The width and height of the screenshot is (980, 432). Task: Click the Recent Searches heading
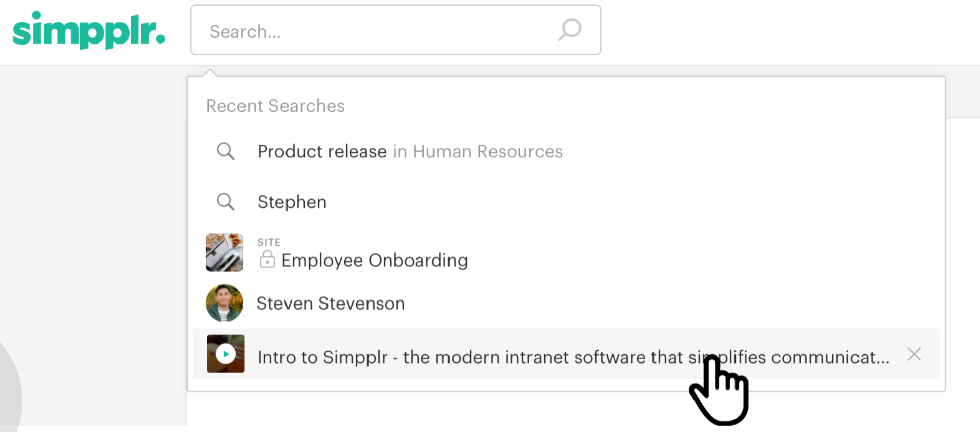point(275,106)
